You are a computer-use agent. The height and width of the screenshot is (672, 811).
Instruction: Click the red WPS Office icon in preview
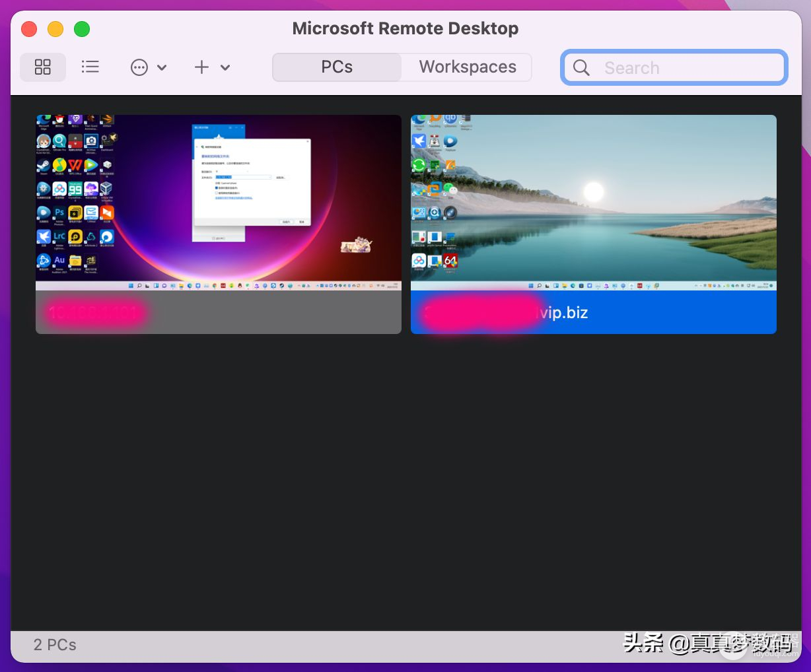click(75, 165)
